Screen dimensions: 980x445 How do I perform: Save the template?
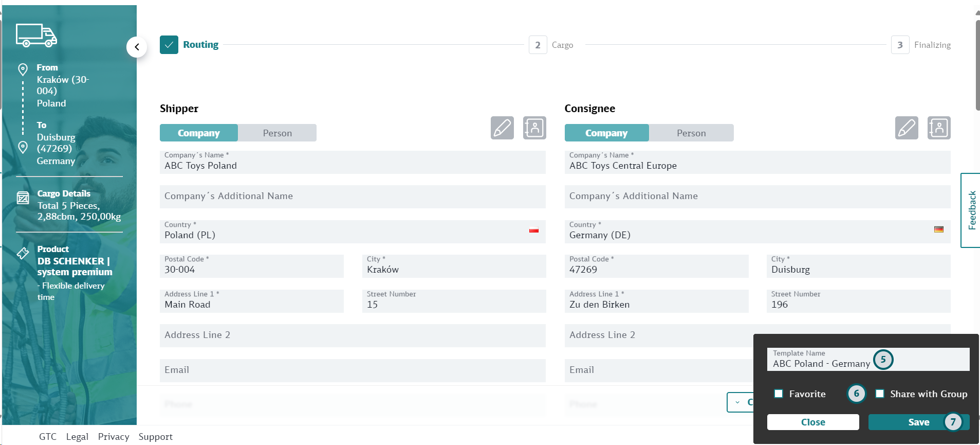click(x=918, y=422)
